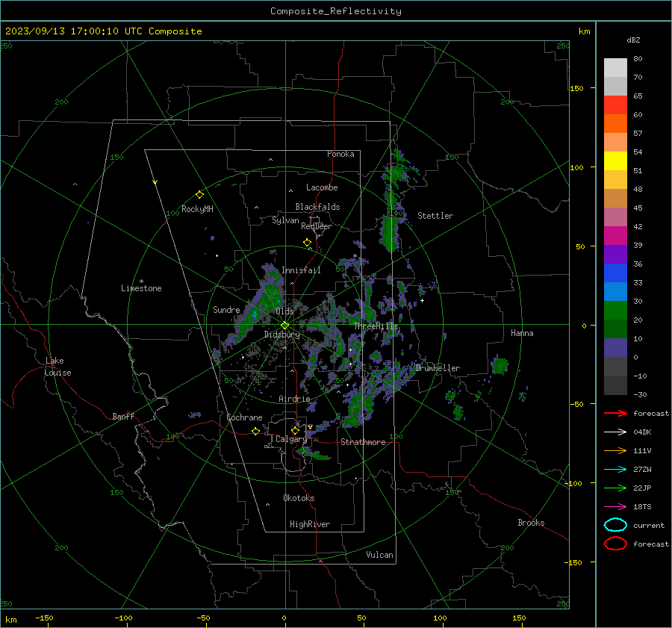Image resolution: width=672 pixels, height=628 pixels.
Task: Click the cyan 27ZW arrow icon
Action: tap(615, 470)
